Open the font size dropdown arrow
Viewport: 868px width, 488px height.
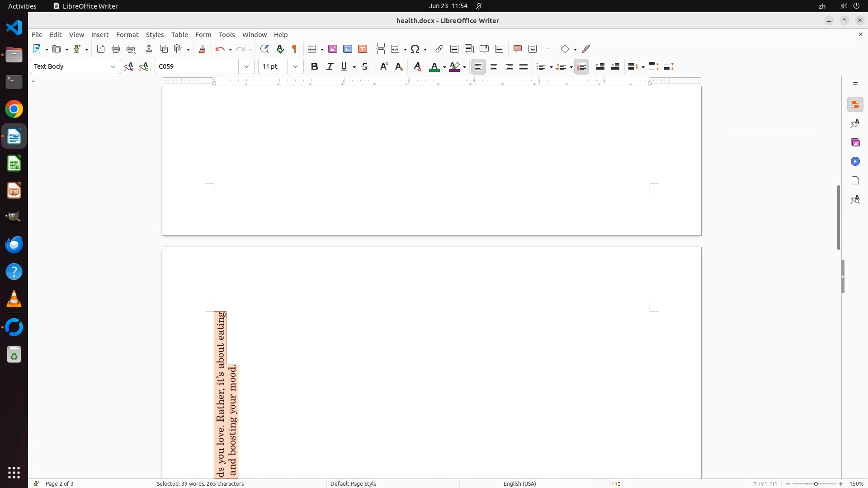pyautogui.click(x=296, y=66)
